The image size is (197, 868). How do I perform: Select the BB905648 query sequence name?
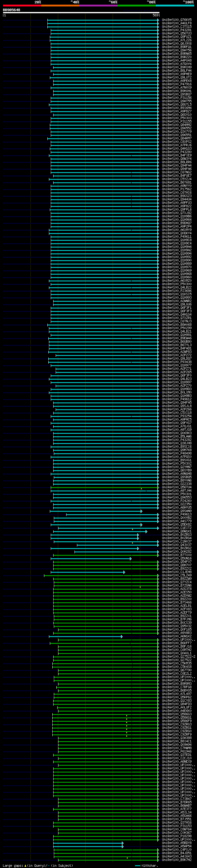point(11,10)
